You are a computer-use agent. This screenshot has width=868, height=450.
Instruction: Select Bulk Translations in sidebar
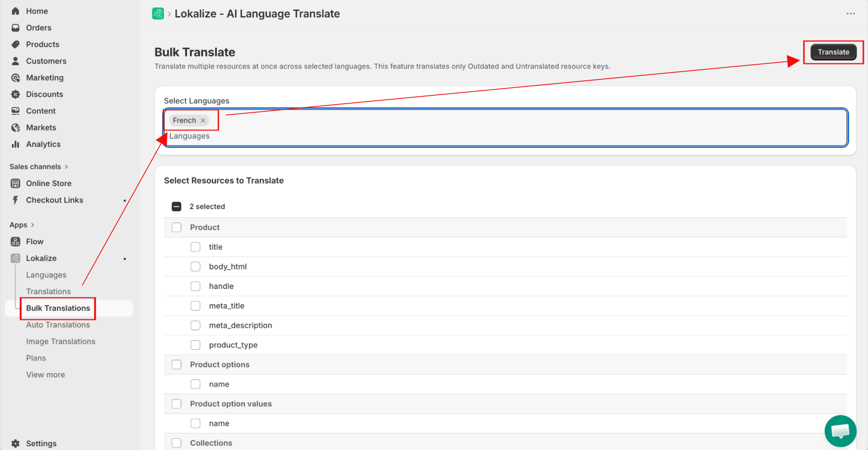coord(58,308)
